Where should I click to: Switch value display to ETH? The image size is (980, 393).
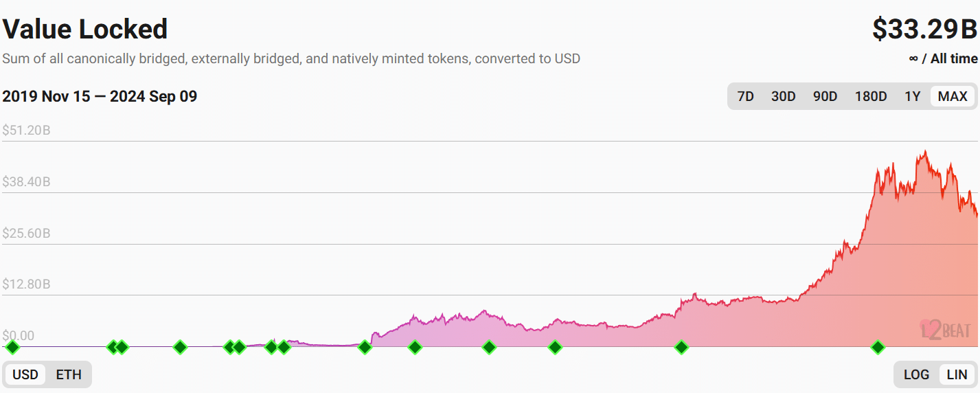click(69, 374)
